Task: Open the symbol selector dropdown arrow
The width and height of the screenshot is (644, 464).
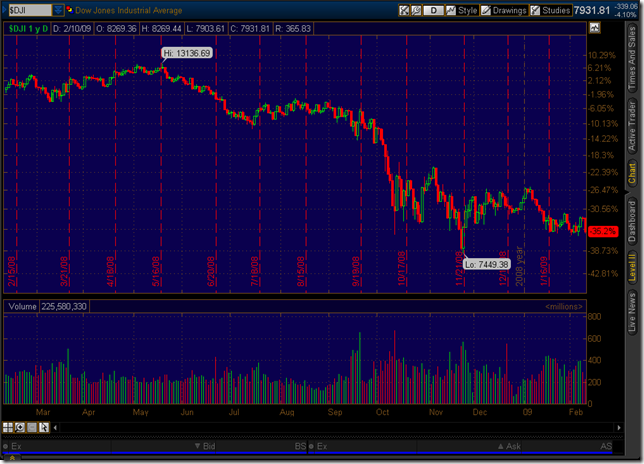Action: pyautogui.click(x=58, y=10)
